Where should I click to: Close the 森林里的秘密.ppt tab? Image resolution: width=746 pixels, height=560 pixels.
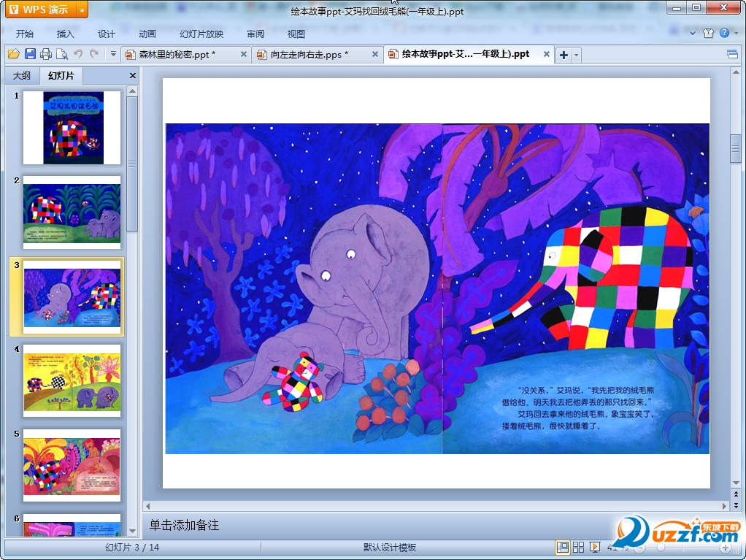pos(244,54)
